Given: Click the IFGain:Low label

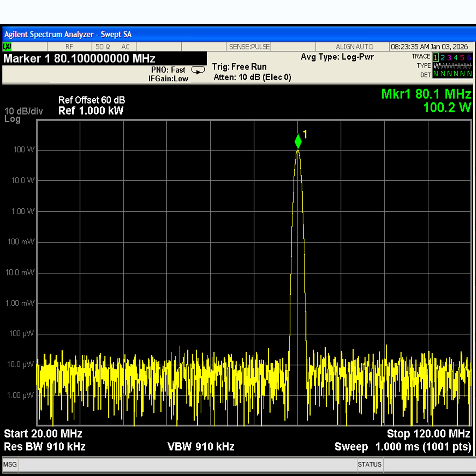Looking at the screenshot, I should (x=168, y=79).
